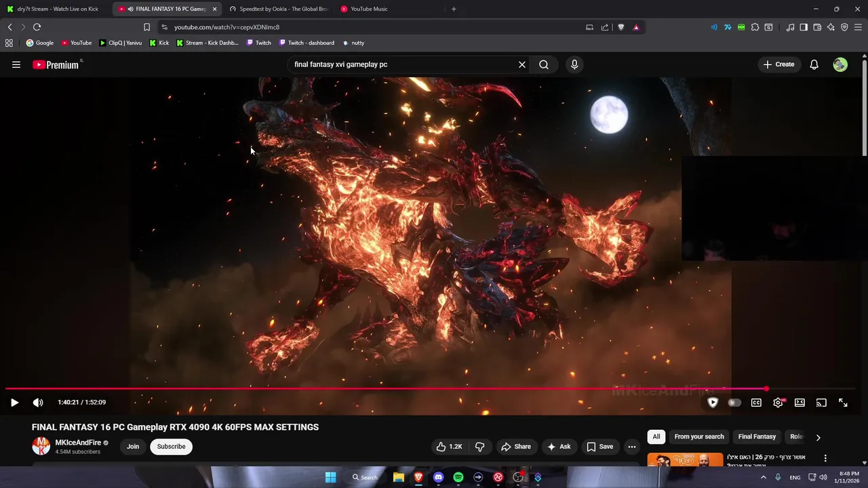Open the Ask AI button
Viewport: 868px width, 488px height.
coord(559,447)
